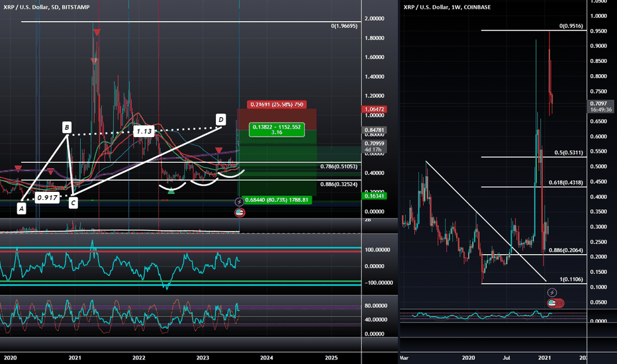Click the green 0.16341 price tag
617x364 pixels.
[x=374, y=196]
